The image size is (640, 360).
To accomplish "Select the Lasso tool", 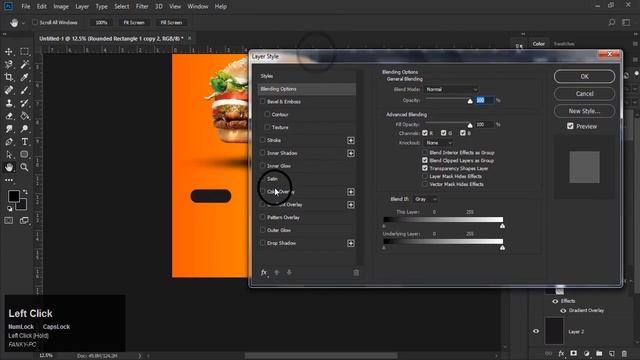I will (9, 64).
